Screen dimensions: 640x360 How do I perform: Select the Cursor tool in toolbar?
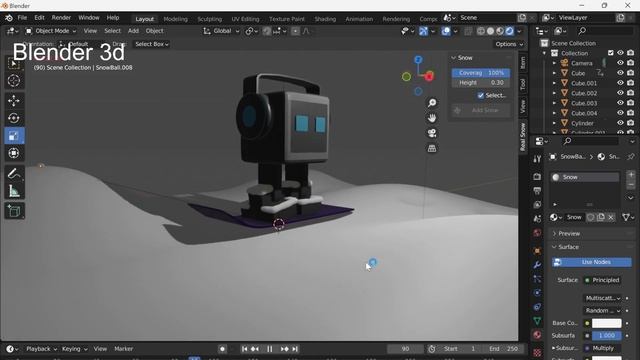(x=14, y=81)
